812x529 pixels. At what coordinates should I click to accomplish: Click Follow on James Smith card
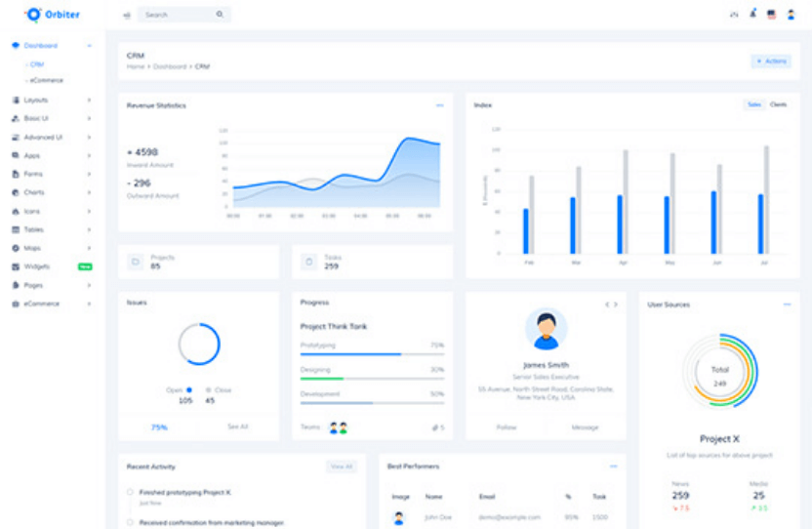506,427
